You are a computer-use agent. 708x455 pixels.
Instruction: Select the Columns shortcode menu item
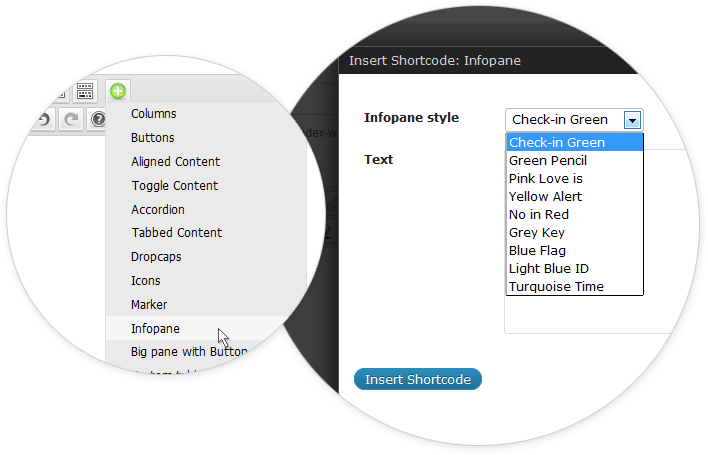click(x=154, y=114)
